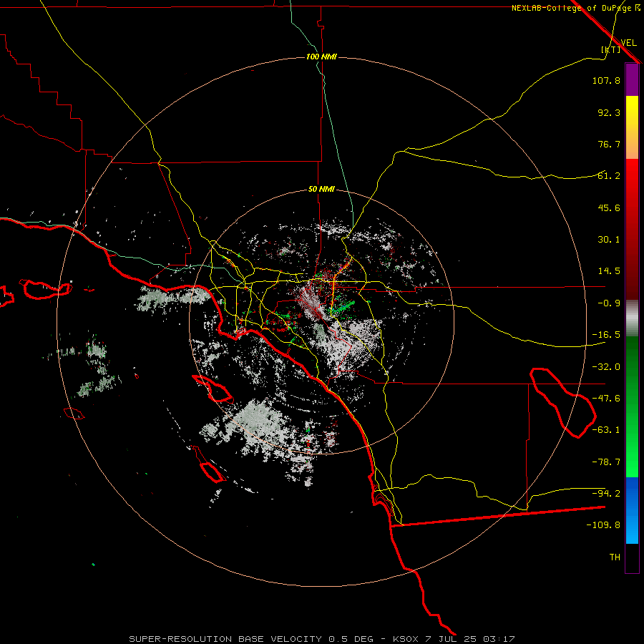644x644 pixels.
Task: Click the -63.1 scale value
Action: (x=606, y=430)
